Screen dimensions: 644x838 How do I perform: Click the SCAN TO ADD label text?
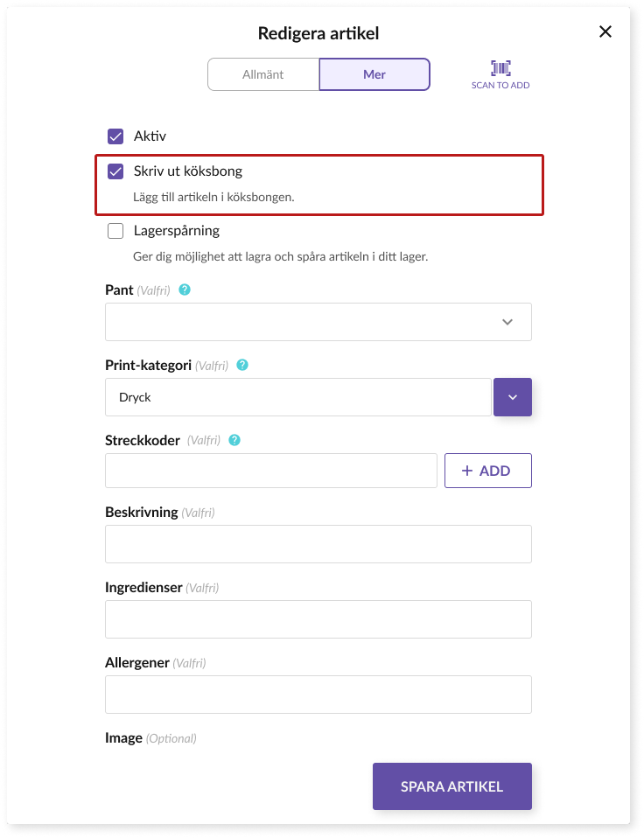pyautogui.click(x=500, y=86)
